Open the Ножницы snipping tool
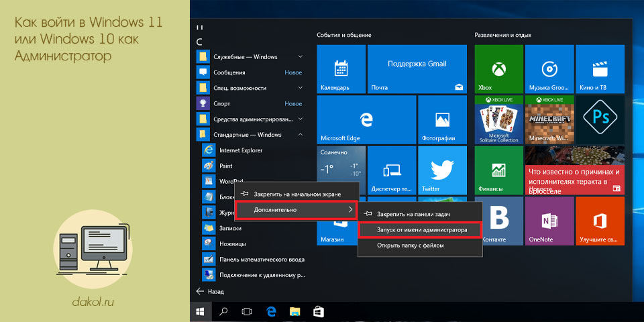 pyautogui.click(x=233, y=244)
